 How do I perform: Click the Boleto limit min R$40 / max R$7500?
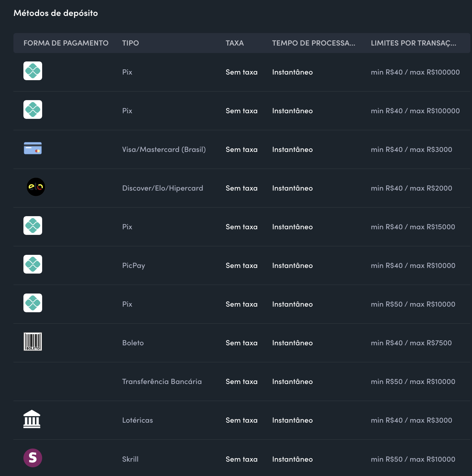(411, 343)
